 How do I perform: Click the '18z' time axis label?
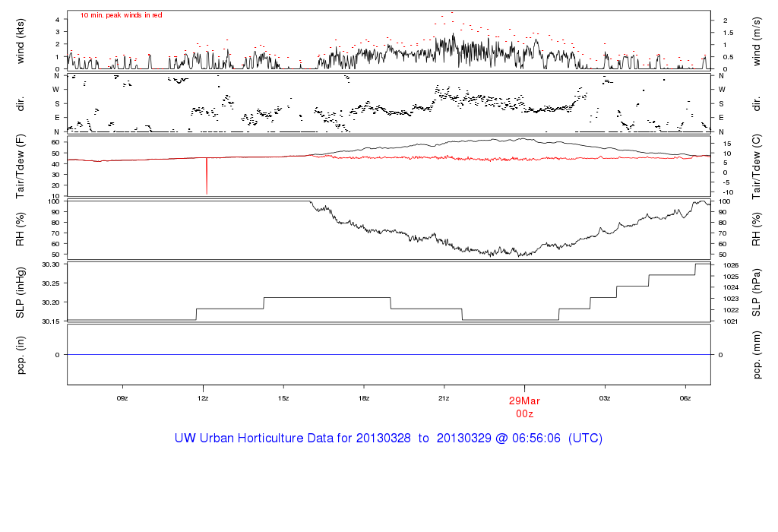click(x=364, y=398)
